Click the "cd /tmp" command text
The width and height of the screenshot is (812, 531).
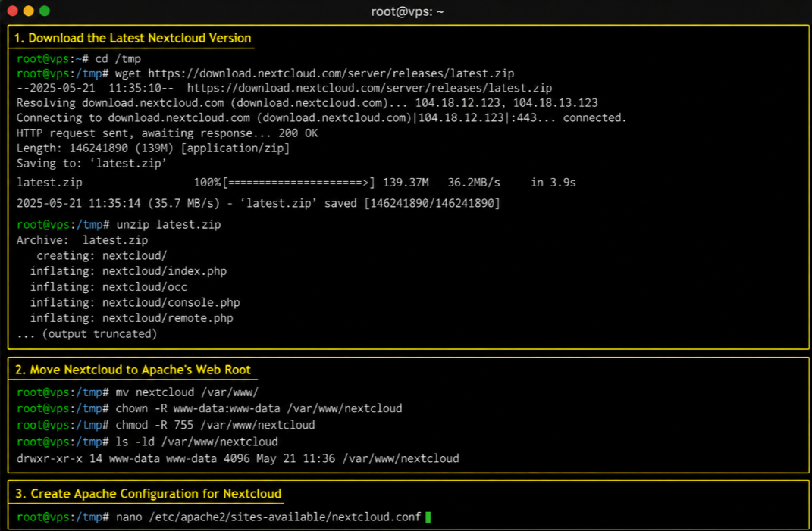pos(118,58)
